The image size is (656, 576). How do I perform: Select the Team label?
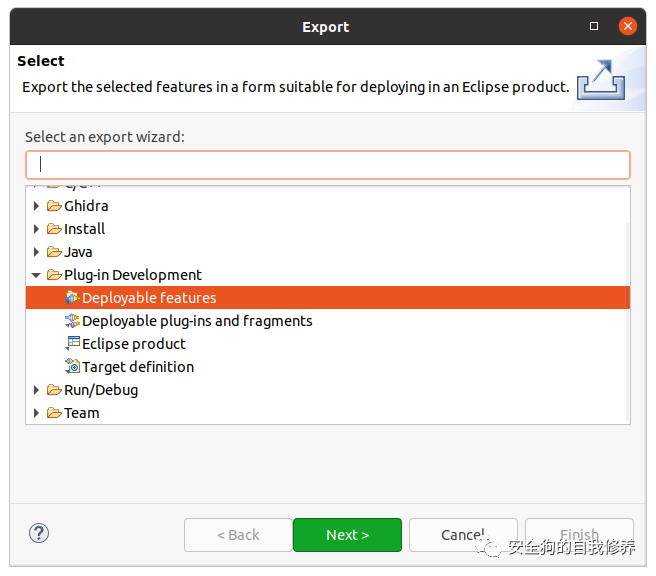(82, 413)
